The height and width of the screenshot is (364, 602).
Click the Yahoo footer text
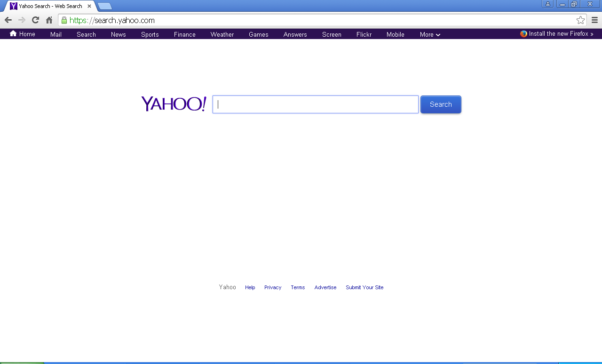coord(228,287)
